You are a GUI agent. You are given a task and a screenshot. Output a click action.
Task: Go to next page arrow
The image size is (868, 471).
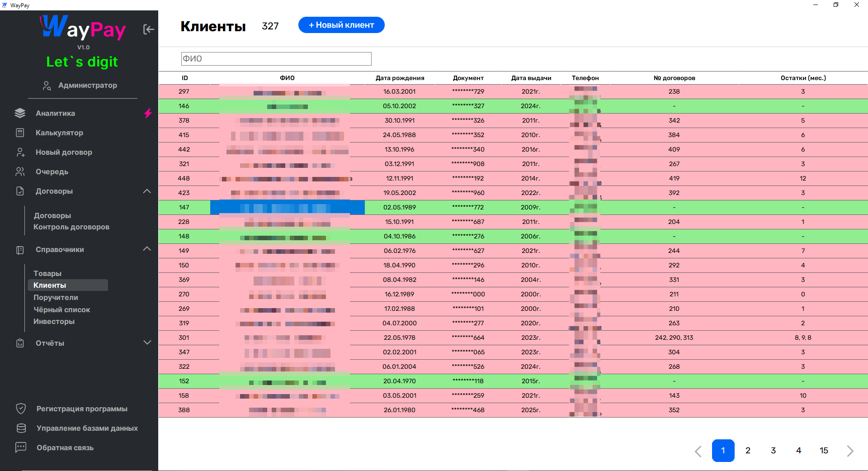[x=850, y=451]
